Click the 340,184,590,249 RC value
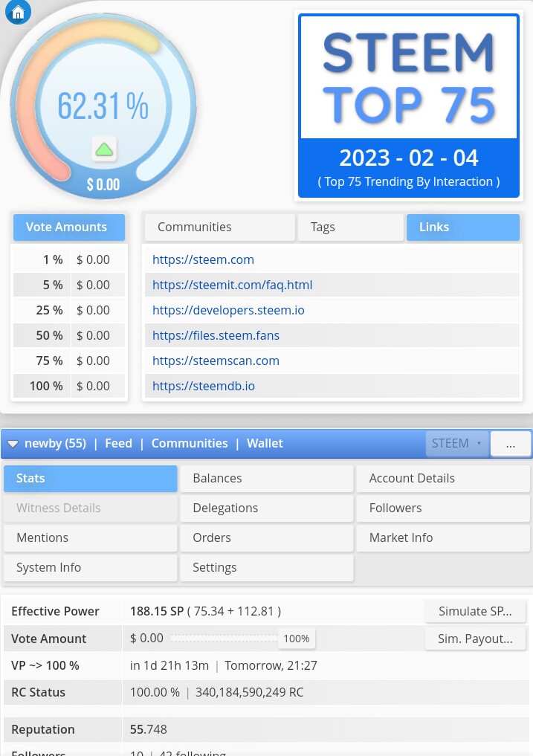Image resolution: width=533 pixels, height=756 pixels. click(249, 692)
